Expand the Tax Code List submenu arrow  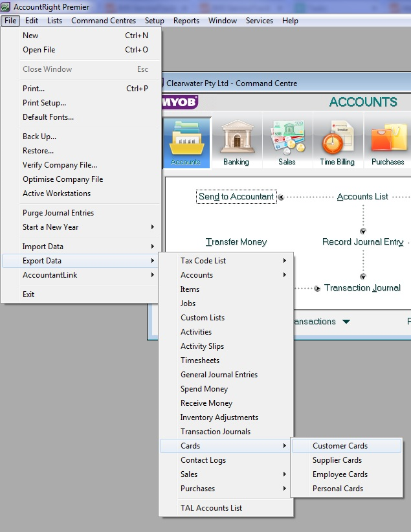284,261
